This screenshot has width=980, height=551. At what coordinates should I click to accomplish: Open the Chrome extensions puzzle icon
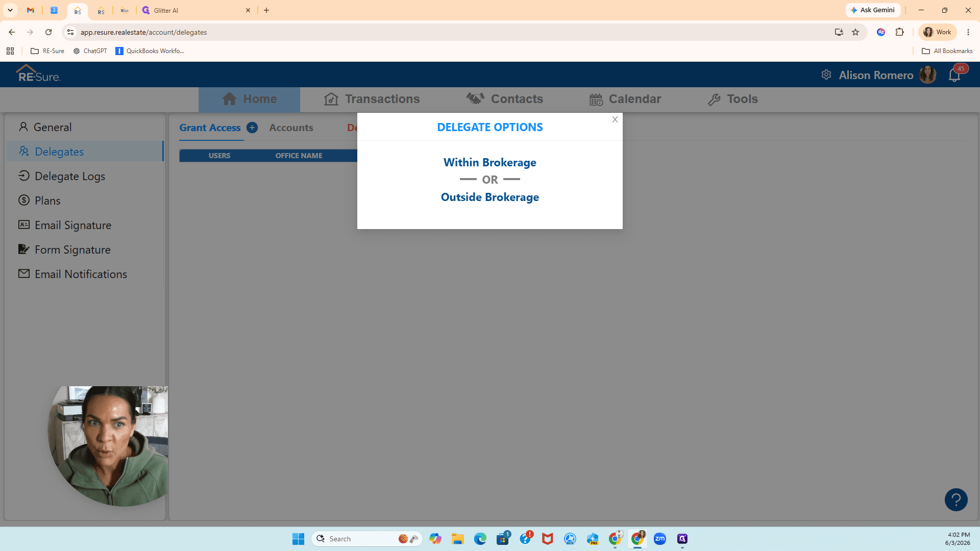point(899,32)
